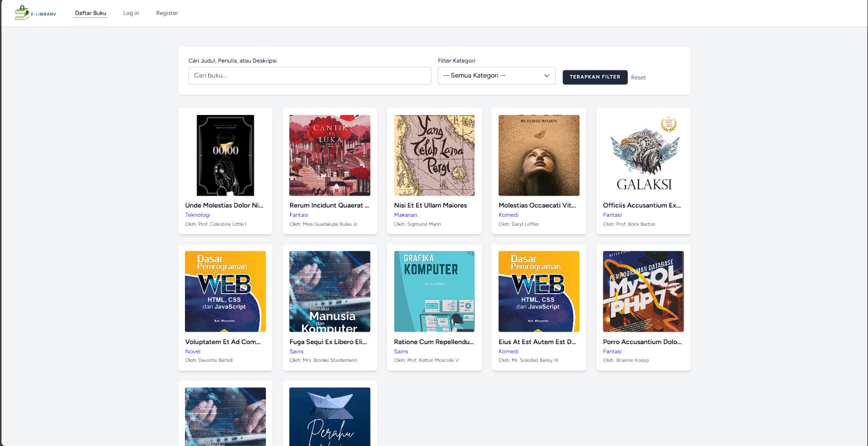868x446 pixels.
Task: Open the Register page
Action: (x=167, y=13)
